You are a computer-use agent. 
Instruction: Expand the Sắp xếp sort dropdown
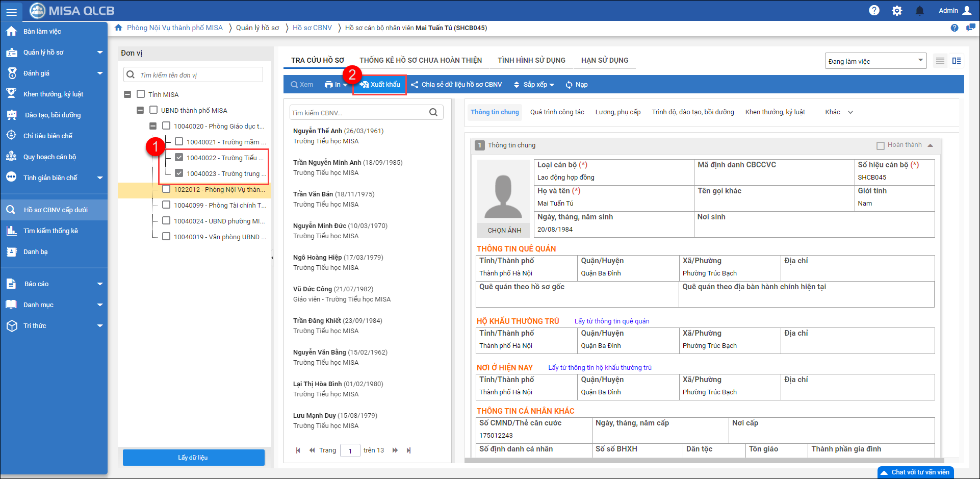coord(534,85)
